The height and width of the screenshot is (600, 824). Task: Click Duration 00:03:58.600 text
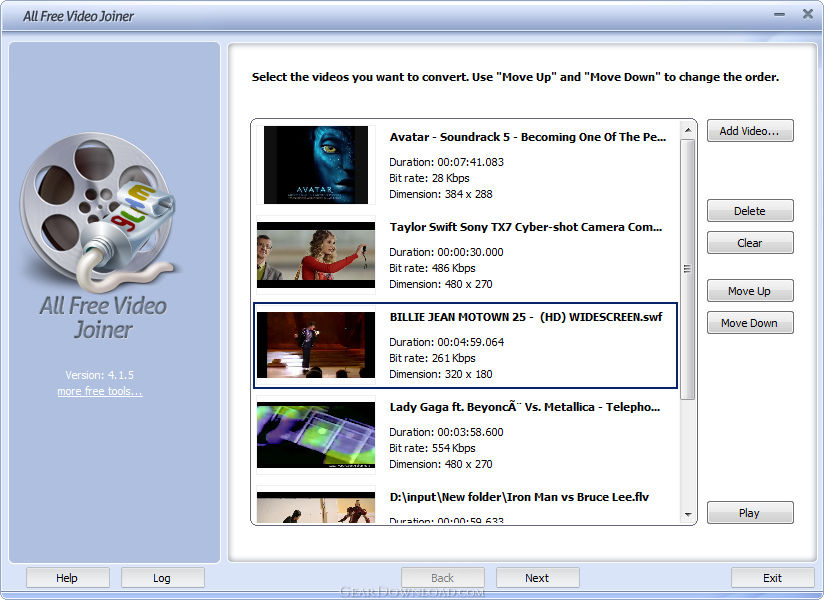446,432
